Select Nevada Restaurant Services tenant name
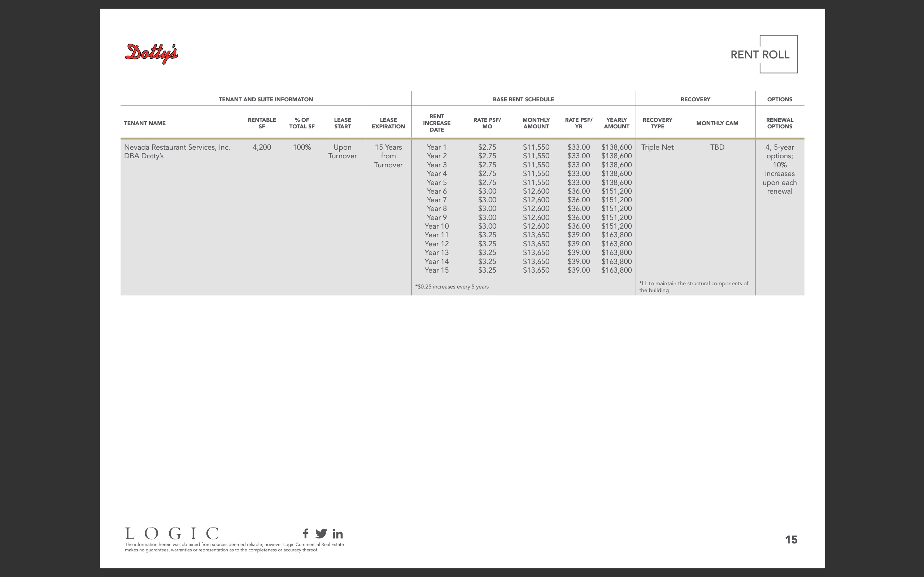This screenshot has height=577, width=924. click(x=177, y=147)
